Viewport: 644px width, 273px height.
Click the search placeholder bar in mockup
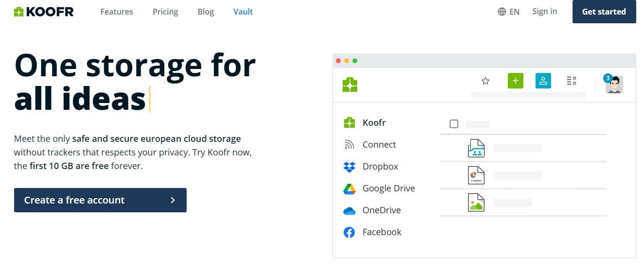click(528, 95)
